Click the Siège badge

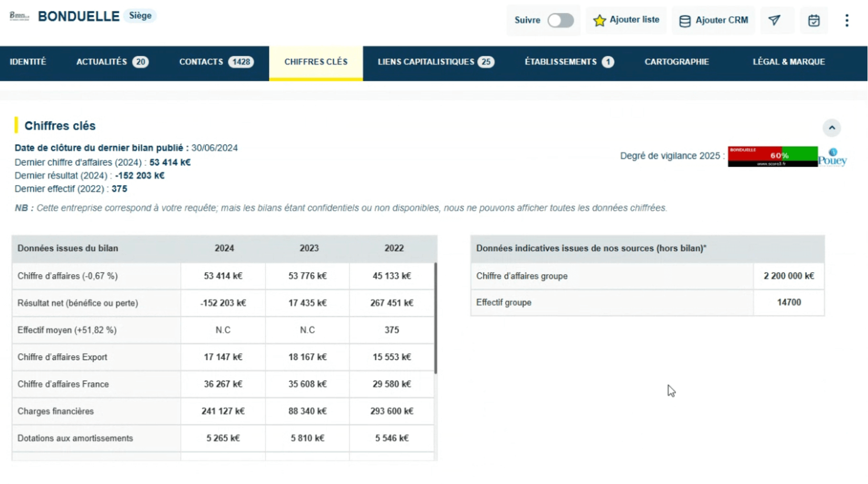(x=140, y=16)
